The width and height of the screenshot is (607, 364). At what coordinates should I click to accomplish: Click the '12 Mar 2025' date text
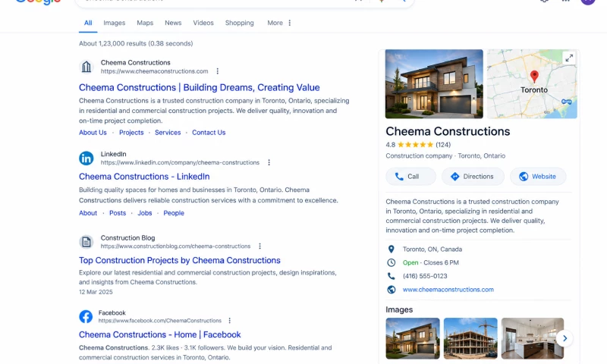point(96,292)
